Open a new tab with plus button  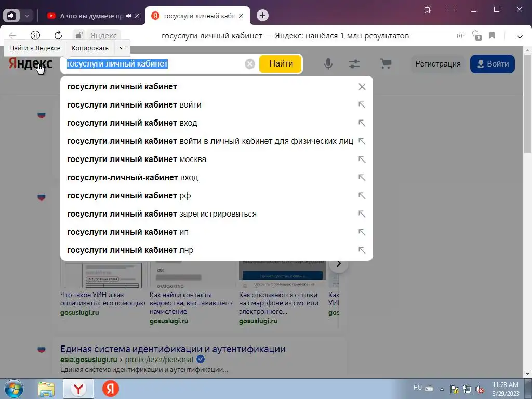click(262, 16)
